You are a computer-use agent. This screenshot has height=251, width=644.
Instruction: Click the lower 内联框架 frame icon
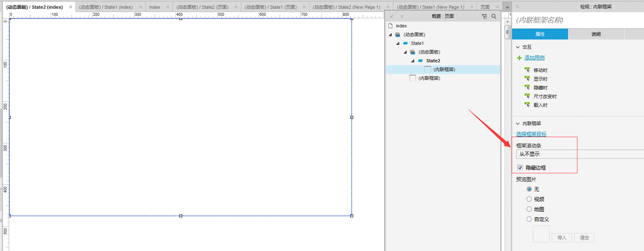[x=413, y=78]
